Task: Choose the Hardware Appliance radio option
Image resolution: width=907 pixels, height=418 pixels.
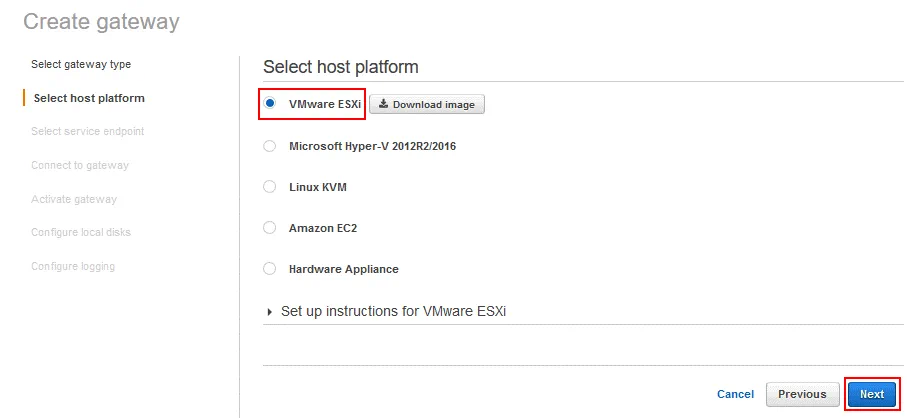Action: click(x=269, y=269)
